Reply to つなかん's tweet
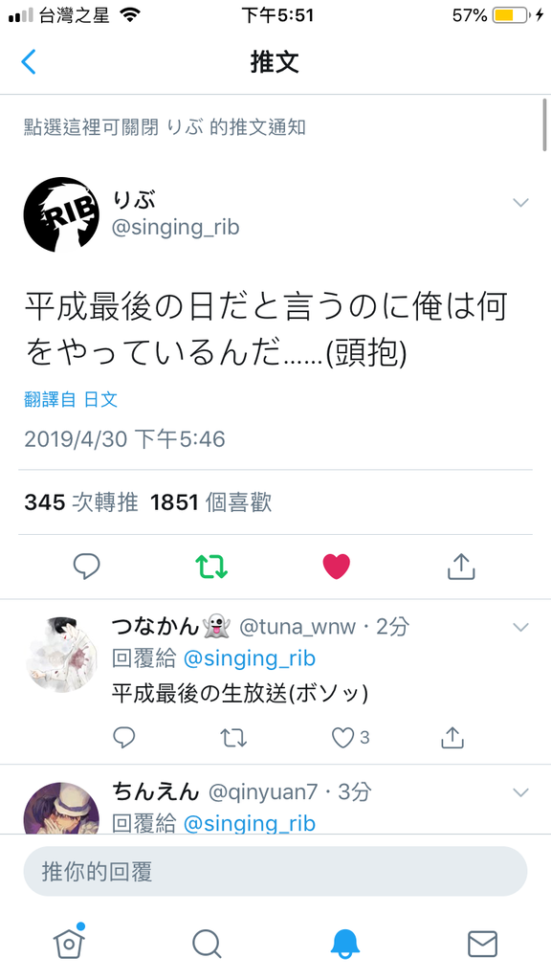Screen dimensions: 551x980 click(x=123, y=738)
